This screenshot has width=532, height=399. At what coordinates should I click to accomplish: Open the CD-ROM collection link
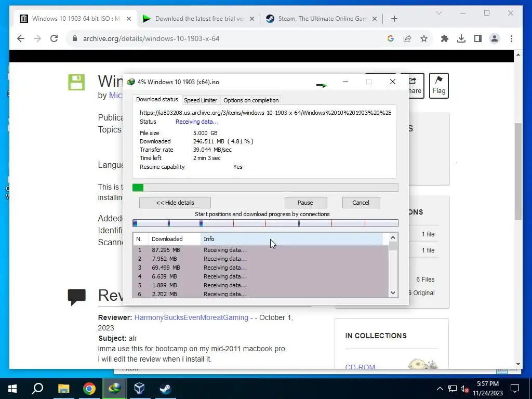pos(360,366)
